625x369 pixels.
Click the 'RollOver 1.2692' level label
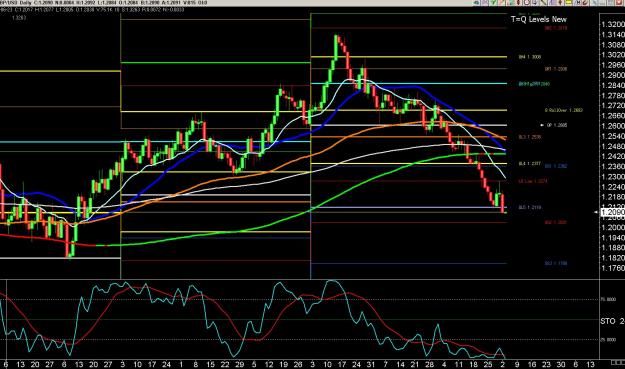(x=564, y=110)
